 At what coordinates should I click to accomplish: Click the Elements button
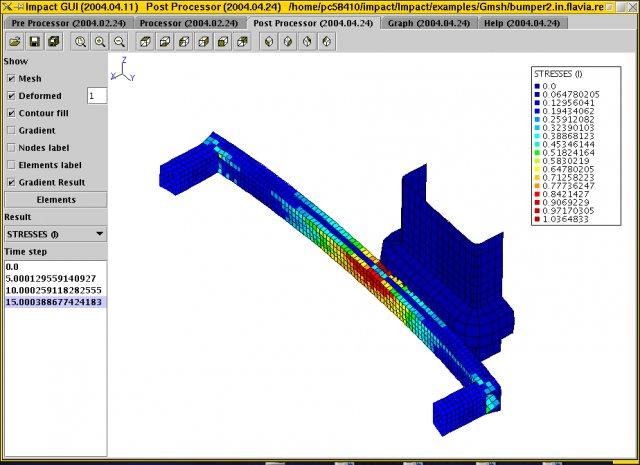click(x=56, y=200)
